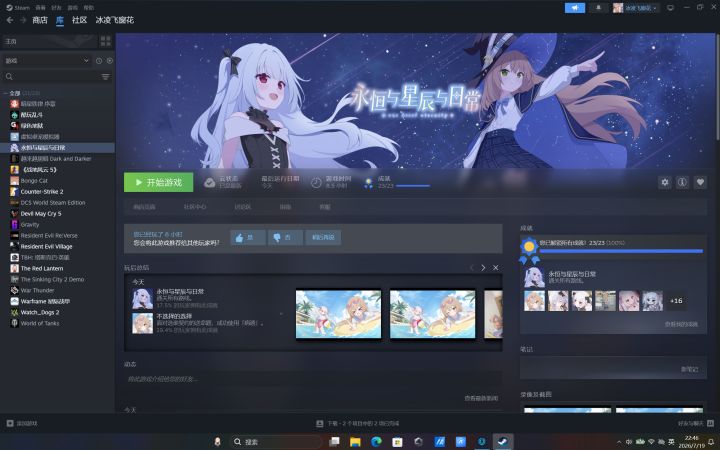This screenshot has width=720, height=450.
Task: Toggle the library grid view icon
Action: 106,41
